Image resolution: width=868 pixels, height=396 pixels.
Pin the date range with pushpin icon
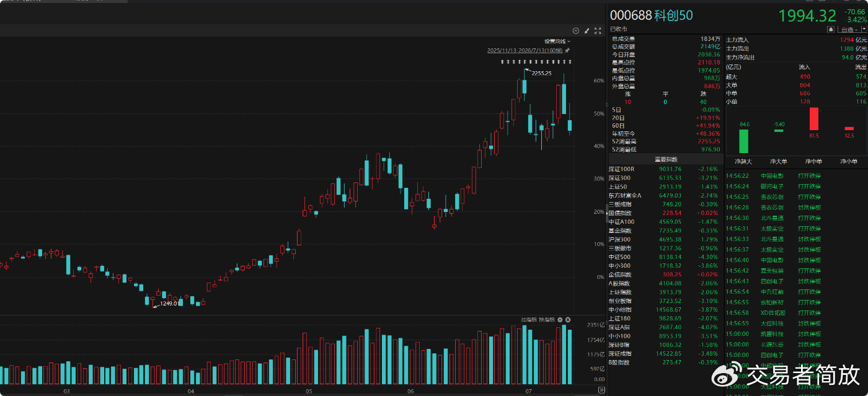click(x=567, y=50)
